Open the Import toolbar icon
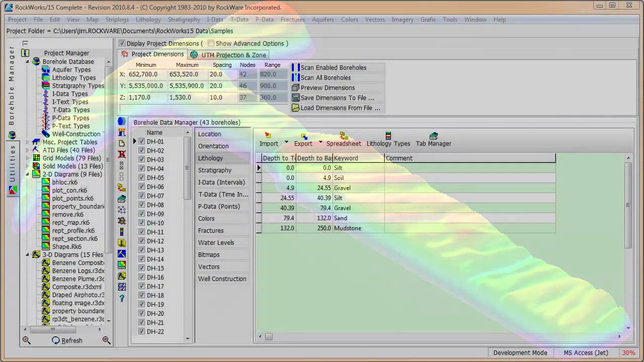The width and height of the screenshot is (644, 362). tap(268, 136)
